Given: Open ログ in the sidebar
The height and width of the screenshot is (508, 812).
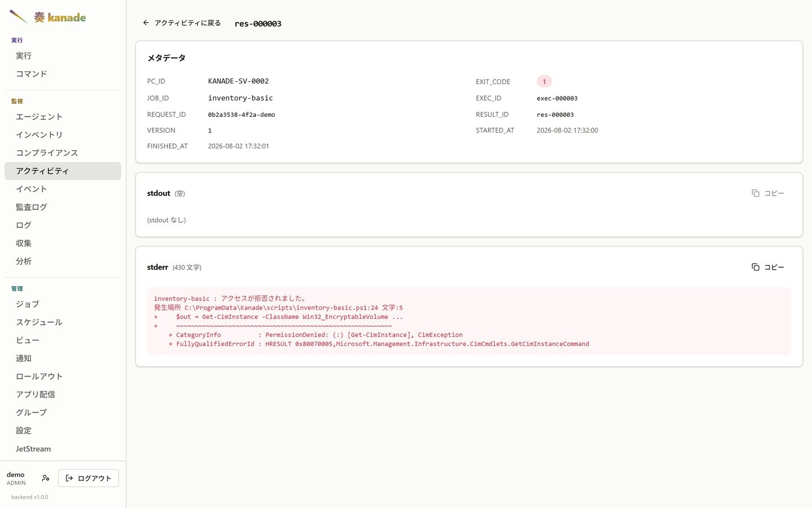Looking at the screenshot, I should point(63,225).
